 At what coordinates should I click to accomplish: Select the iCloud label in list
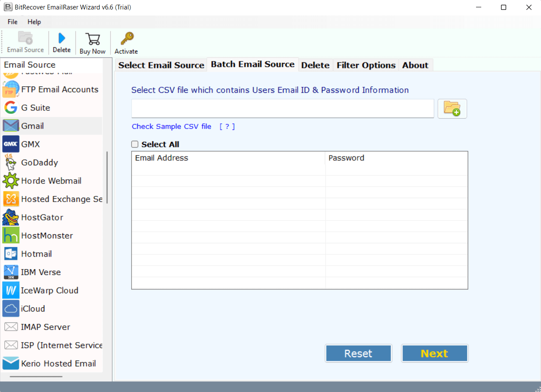point(33,309)
